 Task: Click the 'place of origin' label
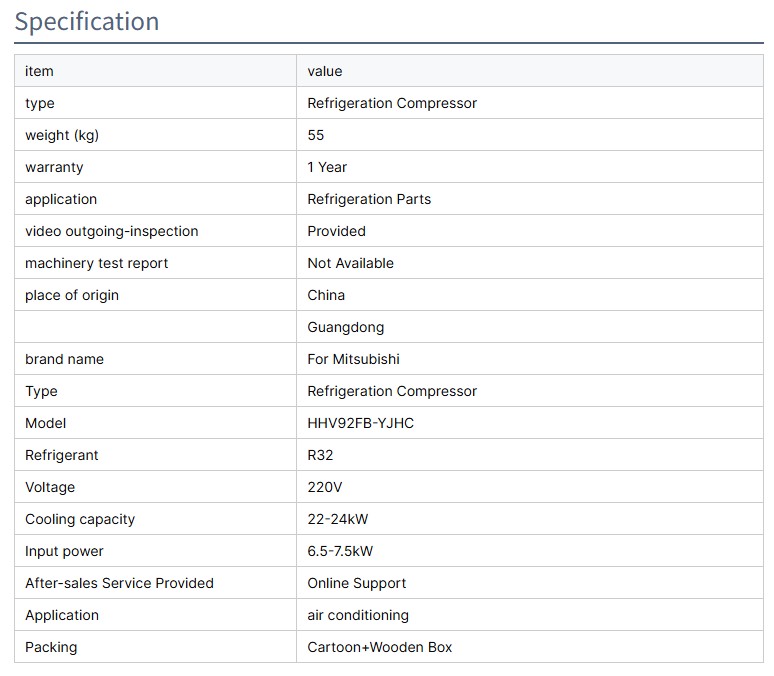click(72, 295)
